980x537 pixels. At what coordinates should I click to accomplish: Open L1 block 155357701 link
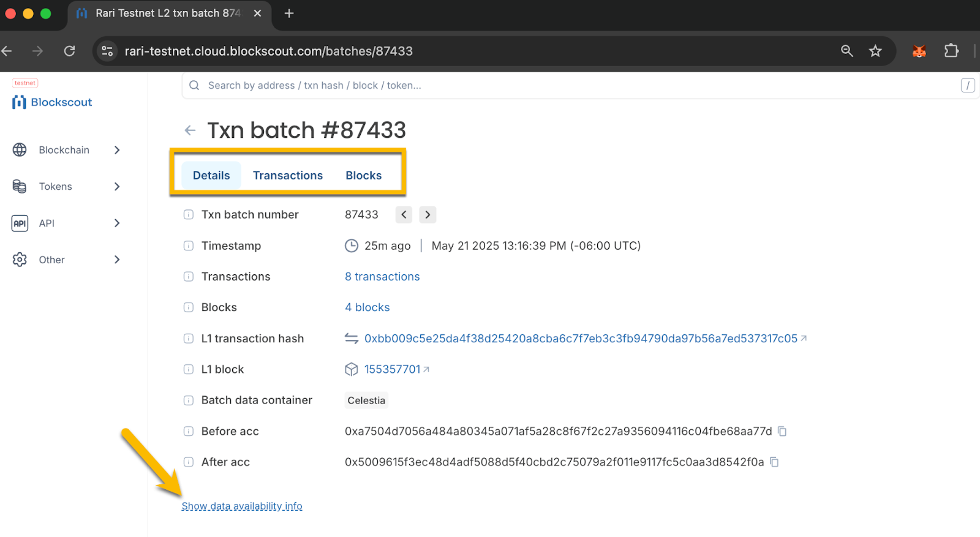393,369
